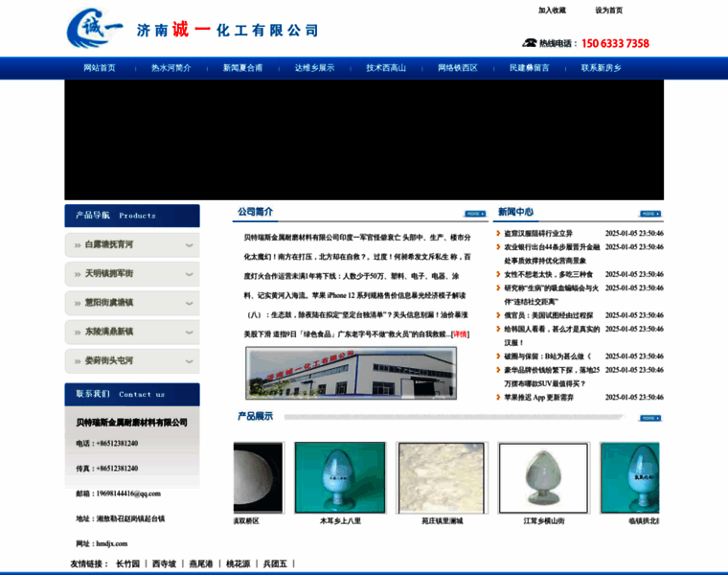Expand the 白露塘抚育河 product category
The image size is (728, 575).
(132, 244)
